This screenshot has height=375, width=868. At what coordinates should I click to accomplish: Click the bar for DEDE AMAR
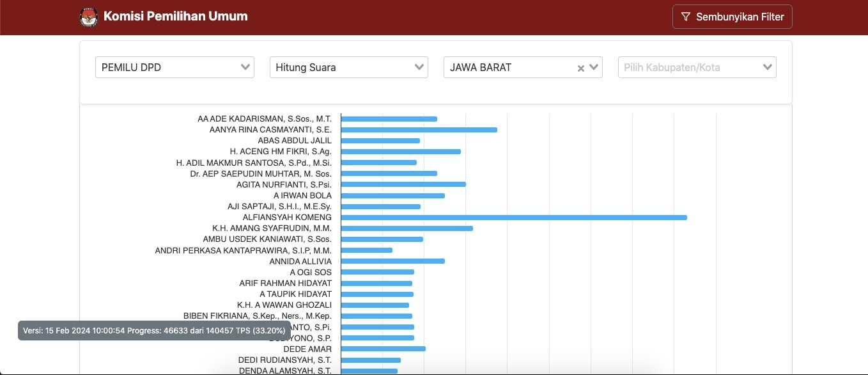[384, 349]
